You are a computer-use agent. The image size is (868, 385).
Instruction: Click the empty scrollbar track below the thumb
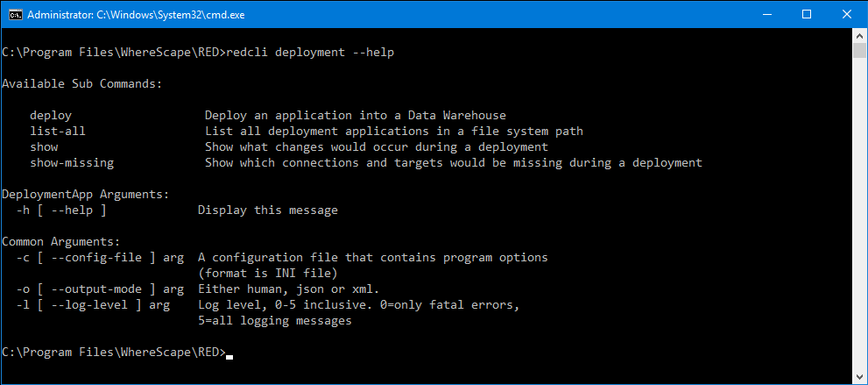click(x=860, y=219)
